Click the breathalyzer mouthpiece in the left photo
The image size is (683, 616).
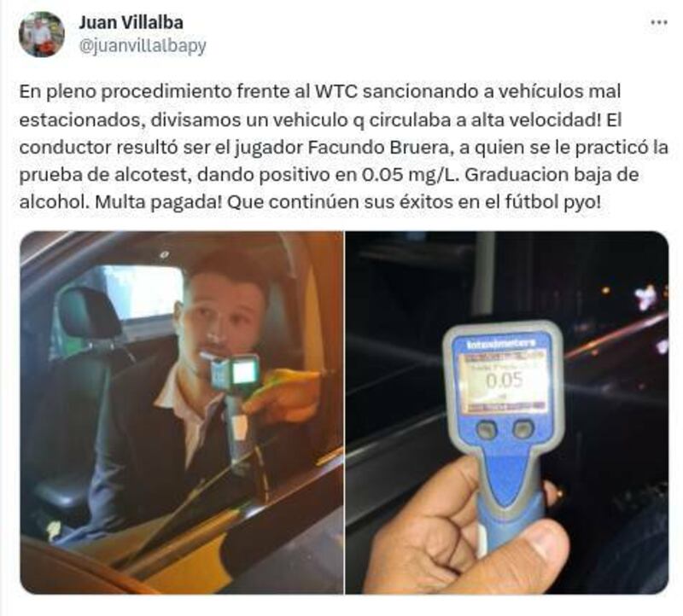pos(208,358)
